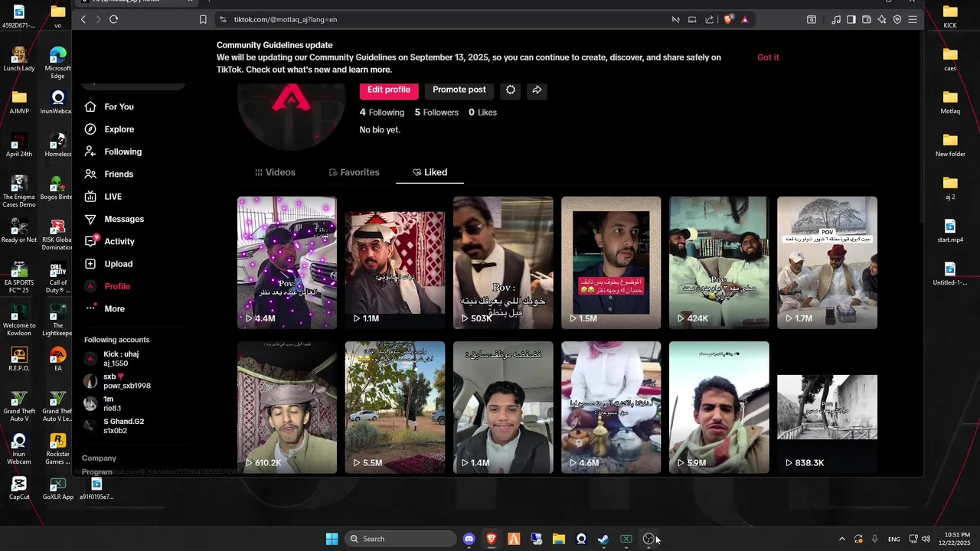Open the liked video with 5.5M views
Viewport: 980px width, 551px height.
(395, 407)
